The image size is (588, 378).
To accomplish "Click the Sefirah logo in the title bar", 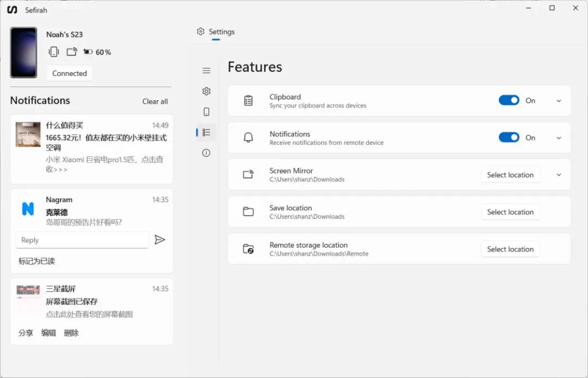I will click(12, 10).
